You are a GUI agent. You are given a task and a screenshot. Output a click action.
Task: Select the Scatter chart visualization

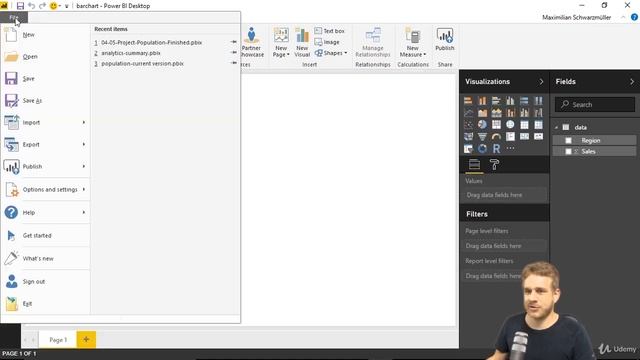(x=468, y=124)
